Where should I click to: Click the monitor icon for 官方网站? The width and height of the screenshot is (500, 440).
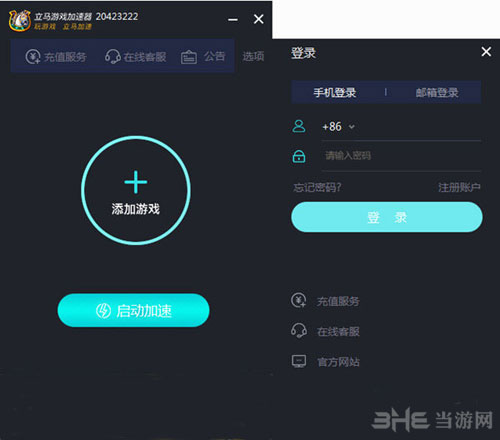click(299, 361)
